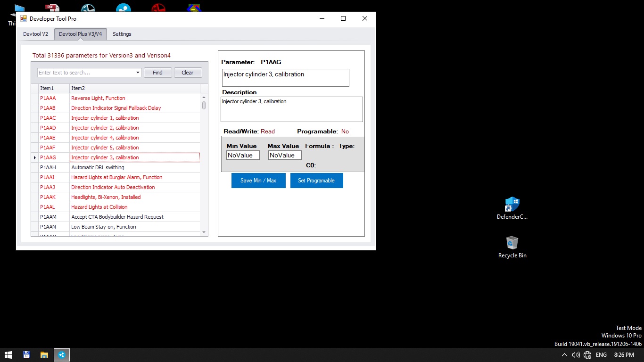Switch to the Devtool V2 tab

(35, 34)
